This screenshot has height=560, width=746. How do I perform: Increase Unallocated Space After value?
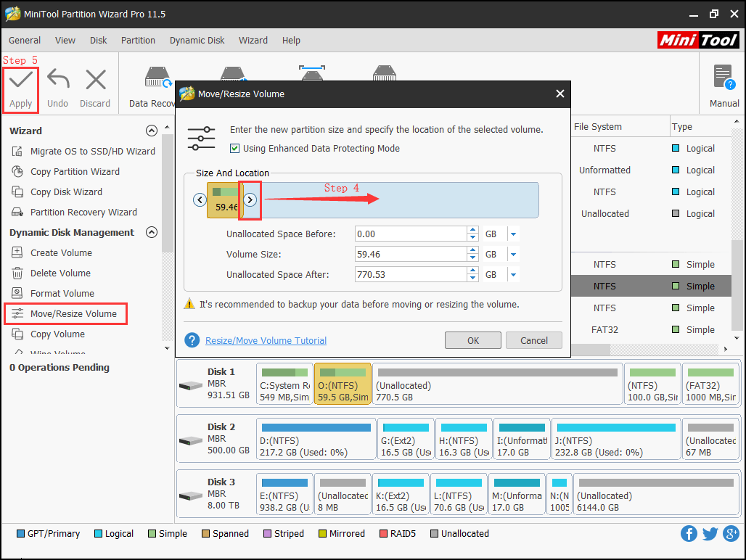[472, 271]
